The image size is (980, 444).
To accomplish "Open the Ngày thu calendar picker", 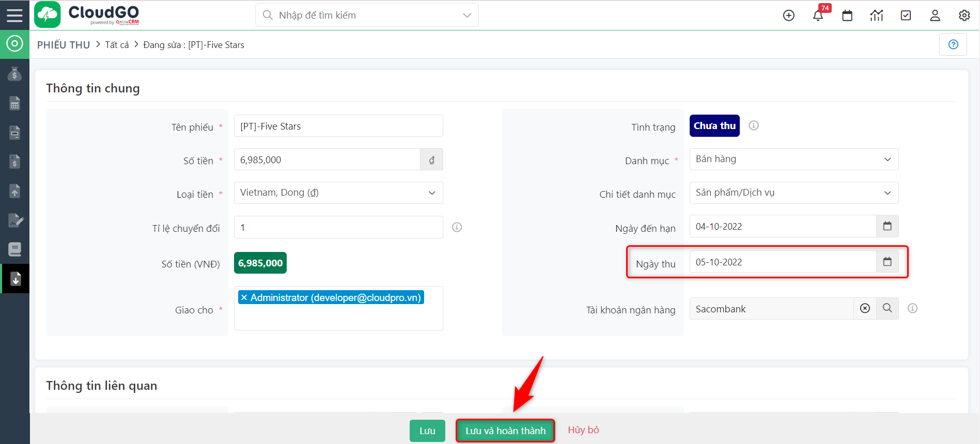I will [887, 262].
